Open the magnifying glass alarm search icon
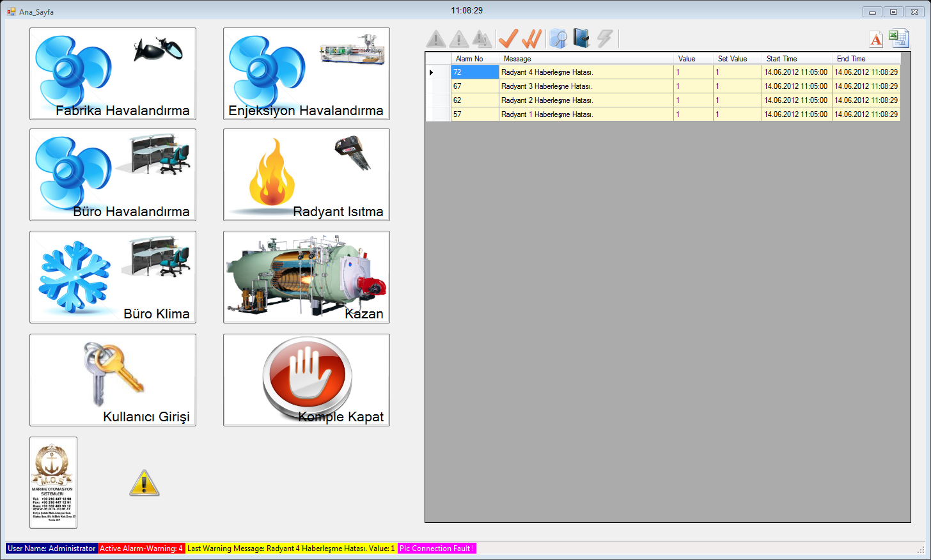Viewport: 931px width, 560px height. pos(558,39)
